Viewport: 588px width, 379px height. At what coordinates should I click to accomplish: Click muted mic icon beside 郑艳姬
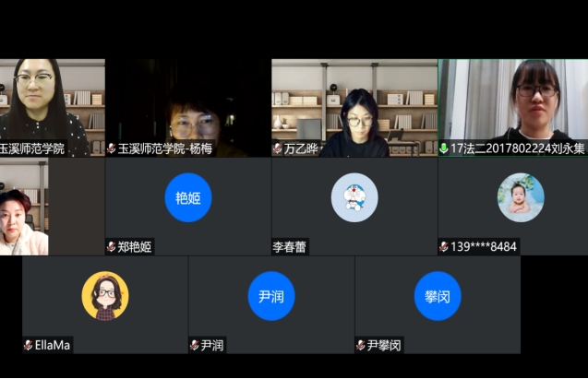tap(112, 247)
